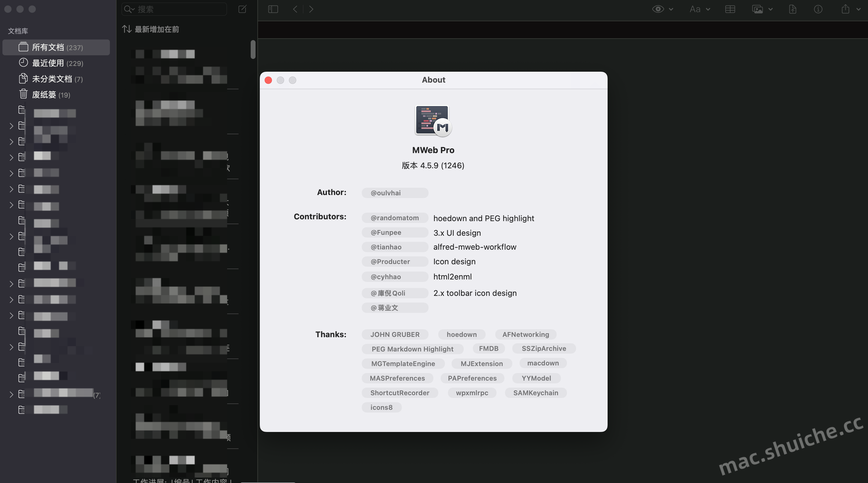The height and width of the screenshot is (483, 868).
Task: Open the dropdown arrow beside the image icon
Action: (x=771, y=9)
